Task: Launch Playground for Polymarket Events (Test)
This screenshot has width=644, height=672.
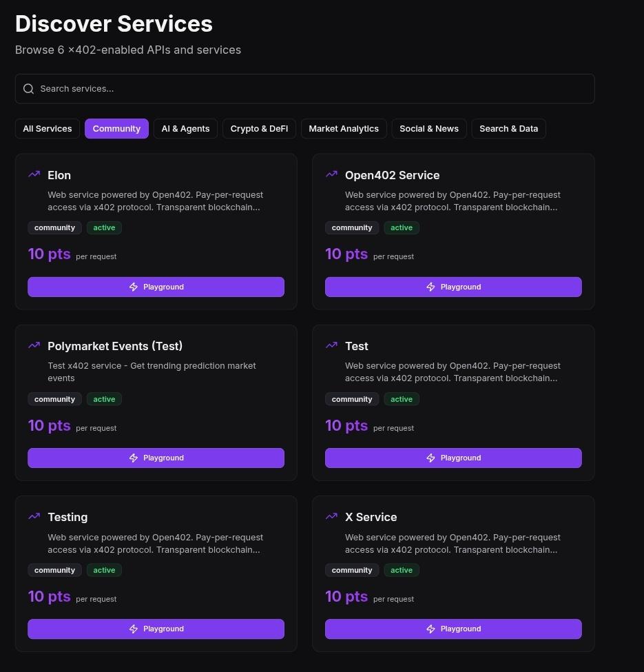Action: 156,458
